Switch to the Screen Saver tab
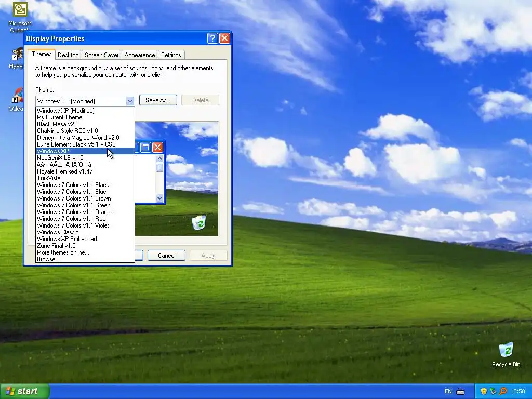Screen dimensions: 532x399 click(x=101, y=55)
